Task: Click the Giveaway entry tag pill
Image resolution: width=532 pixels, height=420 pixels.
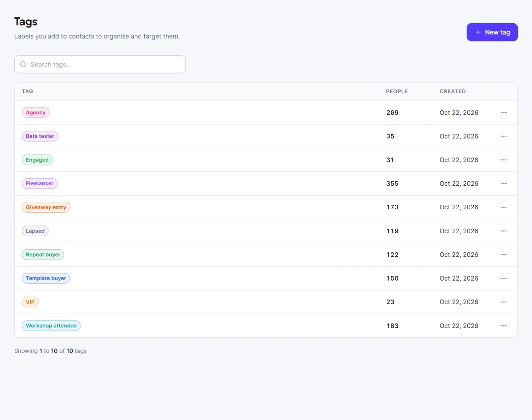Action: tap(46, 207)
